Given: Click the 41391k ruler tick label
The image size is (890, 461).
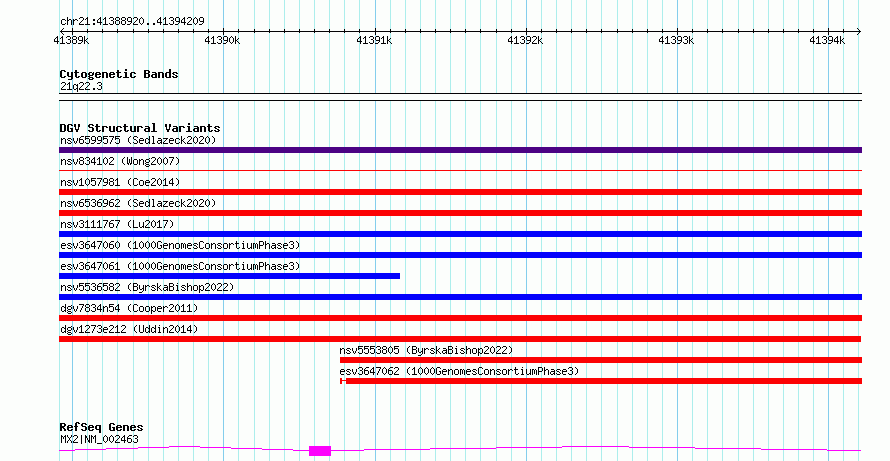Looking at the screenshot, I should (x=374, y=40).
